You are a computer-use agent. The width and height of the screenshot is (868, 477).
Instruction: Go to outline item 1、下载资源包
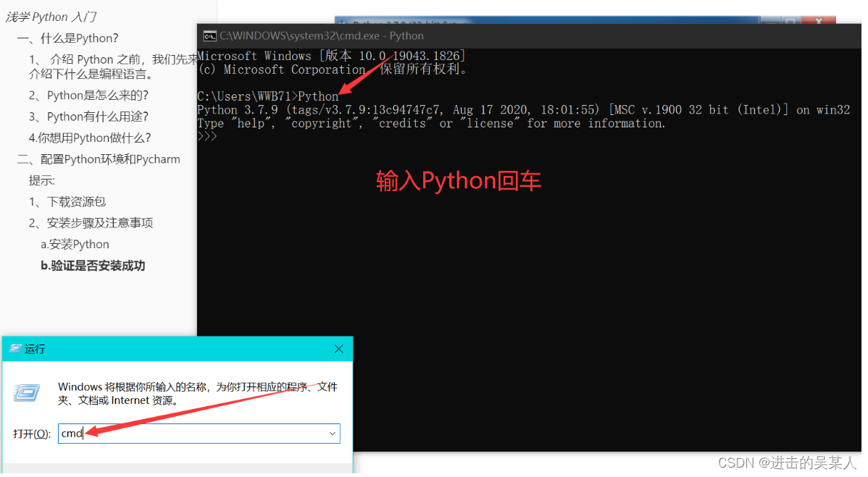[x=67, y=202]
